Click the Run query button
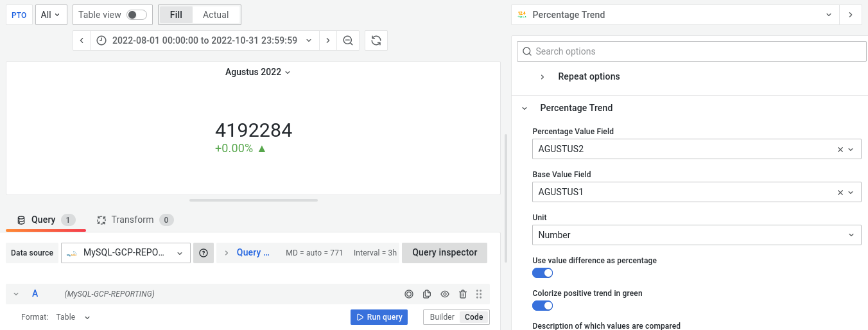Image resolution: width=868 pixels, height=330 pixels. coord(379,317)
